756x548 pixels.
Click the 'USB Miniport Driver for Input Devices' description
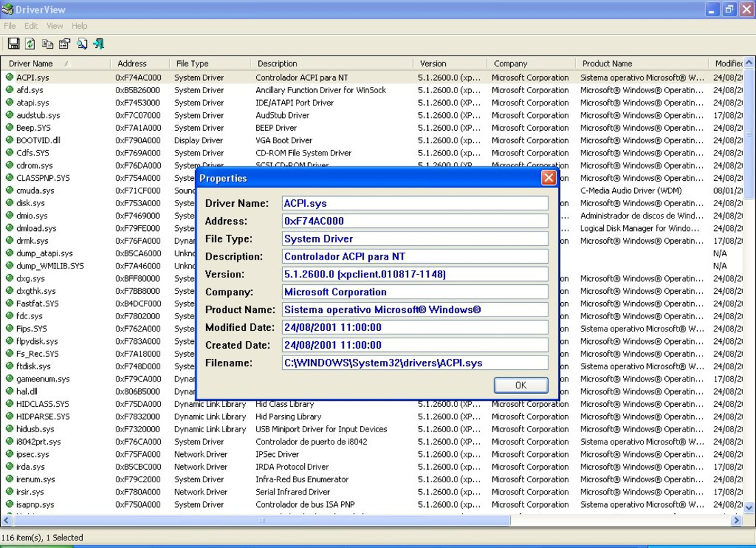pyautogui.click(x=321, y=429)
